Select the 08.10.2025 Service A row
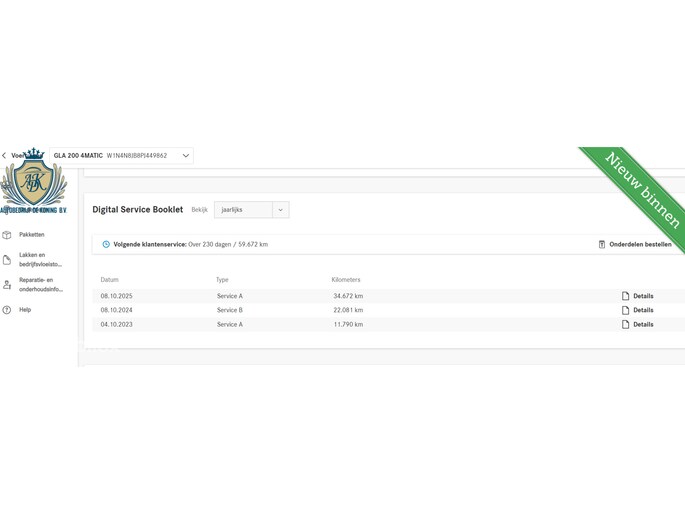The image size is (685, 514). pyautogui.click(x=300, y=296)
